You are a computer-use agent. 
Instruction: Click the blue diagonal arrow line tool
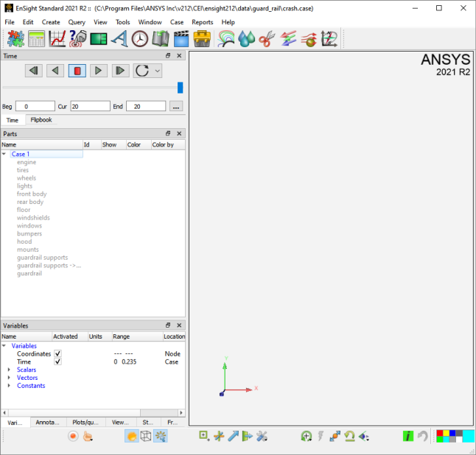pyautogui.click(x=233, y=437)
